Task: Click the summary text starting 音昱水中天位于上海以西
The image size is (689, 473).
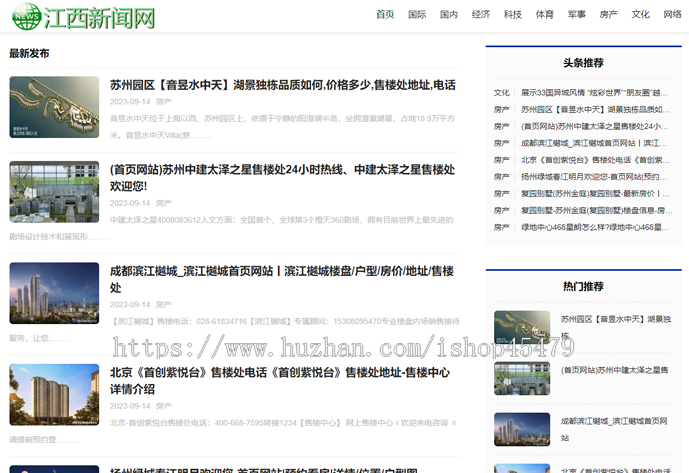Action: click(x=282, y=127)
